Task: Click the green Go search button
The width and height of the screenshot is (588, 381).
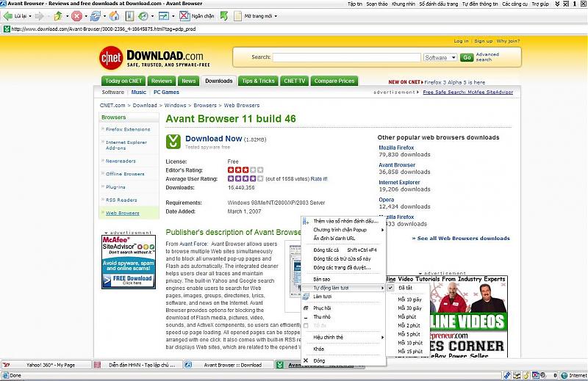Action: [x=467, y=57]
